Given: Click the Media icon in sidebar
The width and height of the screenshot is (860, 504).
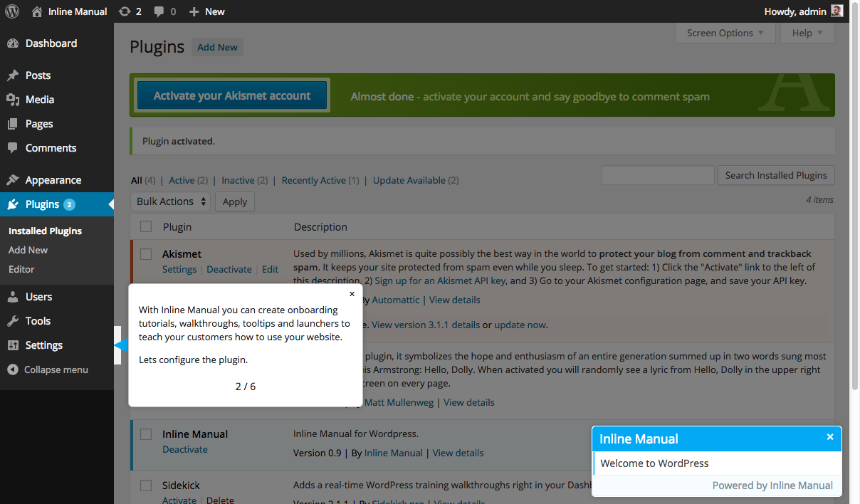Looking at the screenshot, I should tap(13, 100).
